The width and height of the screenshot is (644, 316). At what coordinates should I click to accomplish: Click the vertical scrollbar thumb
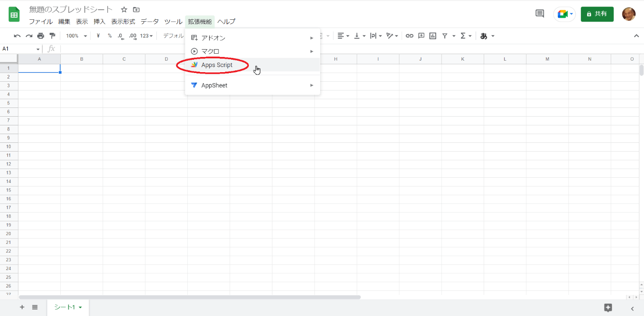[x=641, y=70]
